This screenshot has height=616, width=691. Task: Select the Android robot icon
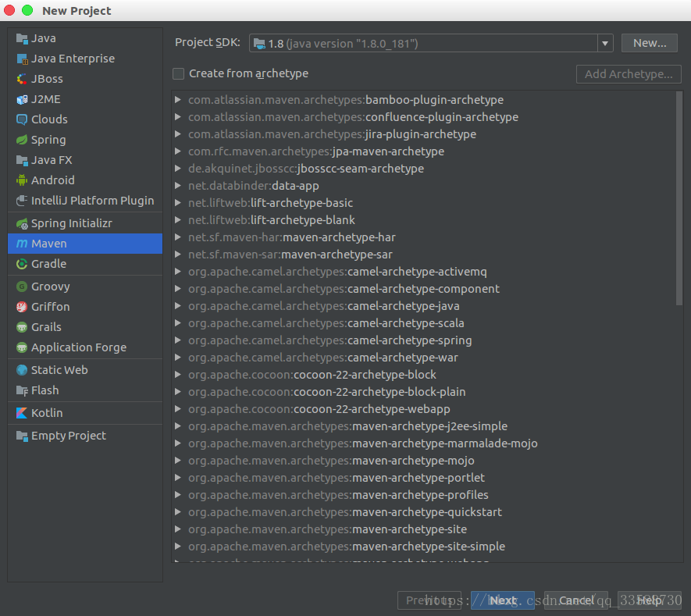[x=22, y=180]
